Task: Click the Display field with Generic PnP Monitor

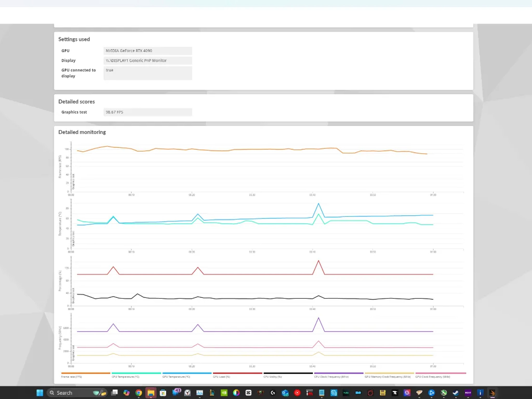Action: [x=148, y=61]
